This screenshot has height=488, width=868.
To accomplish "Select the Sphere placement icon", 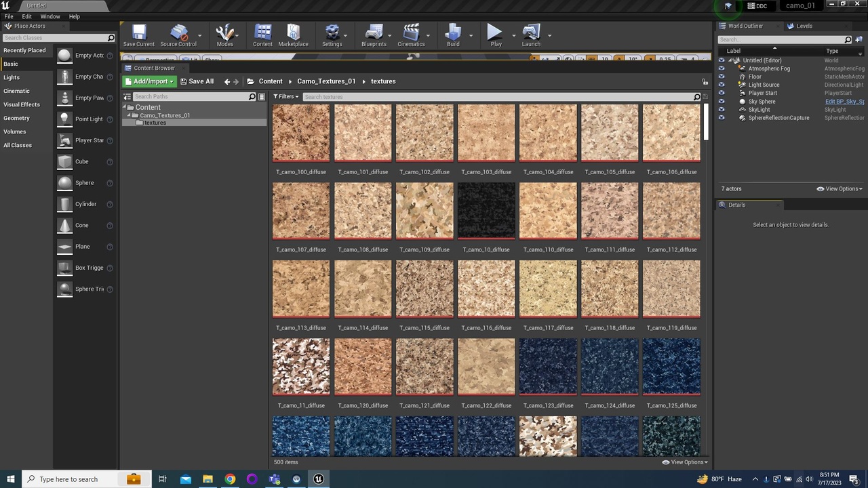I will point(64,183).
